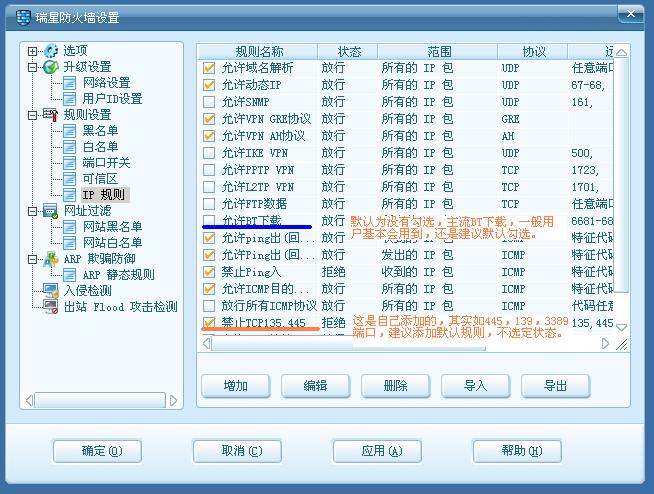
Task: Click the page icon next to 网站黑名单
Action: coord(69,227)
